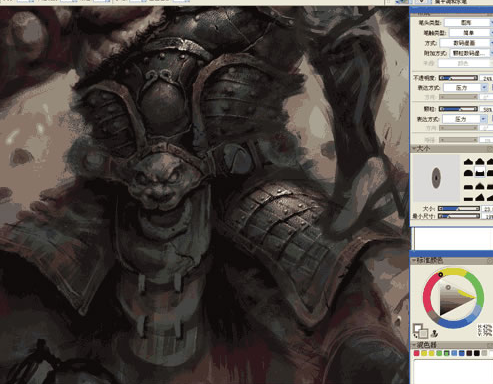This screenshot has width=493, height=384.
Task: Select the red swatch in mixer palette
Action: [x=416, y=353]
